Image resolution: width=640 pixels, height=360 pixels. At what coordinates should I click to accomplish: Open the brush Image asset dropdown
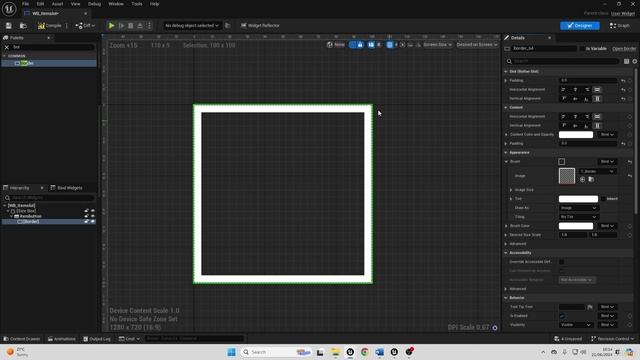pos(597,171)
